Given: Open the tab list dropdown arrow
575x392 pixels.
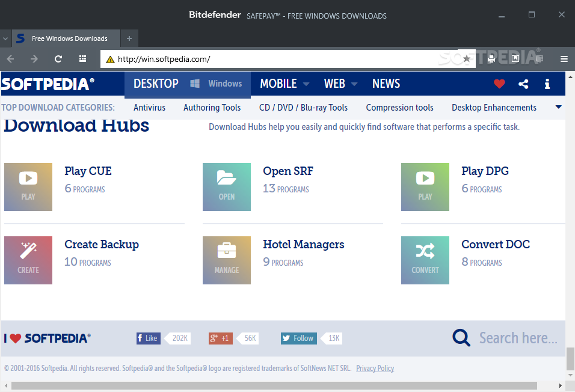Looking at the screenshot, I should pyautogui.click(x=5, y=38).
